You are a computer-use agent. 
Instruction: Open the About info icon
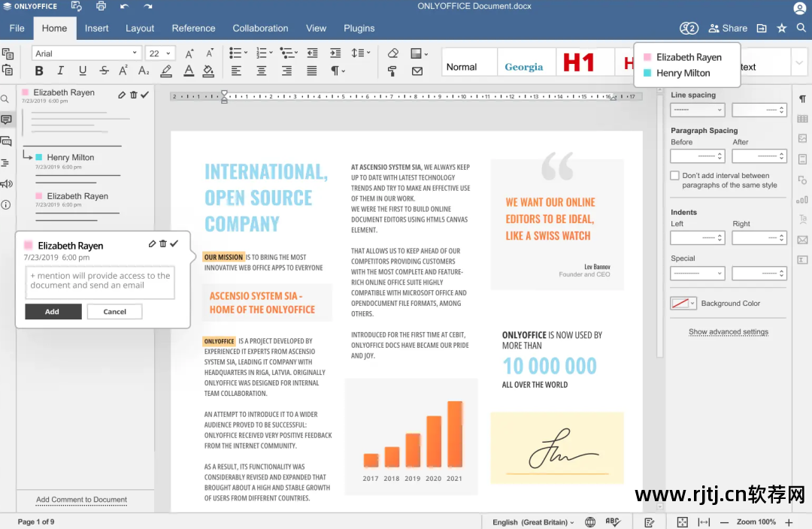pyautogui.click(x=6, y=205)
